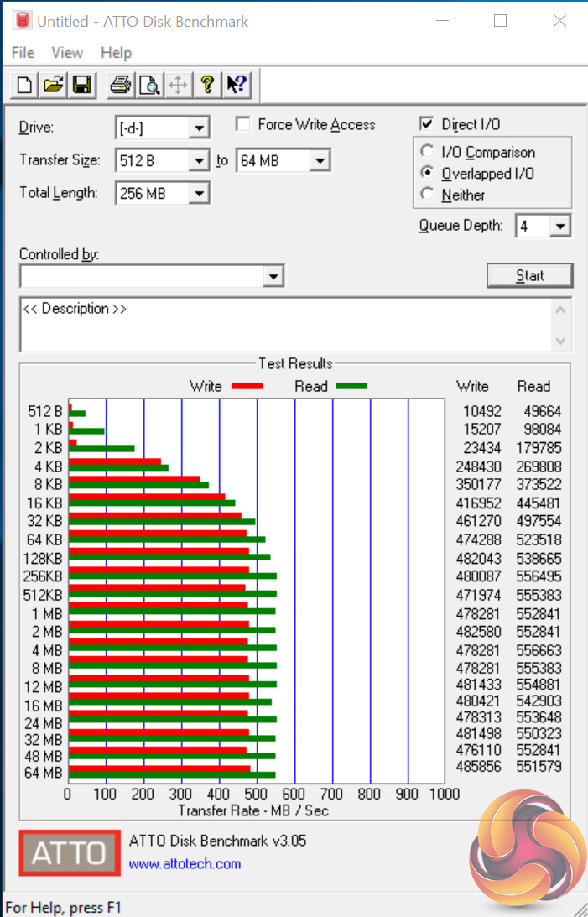Click the write value 10492
588x917 pixels.
point(482,412)
